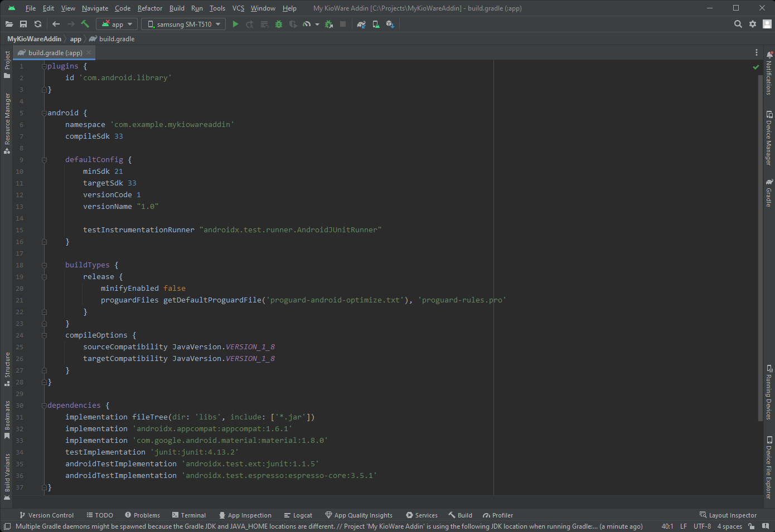The image size is (775, 532).
Task: Attach debugger to Android process icon
Action: [329, 24]
